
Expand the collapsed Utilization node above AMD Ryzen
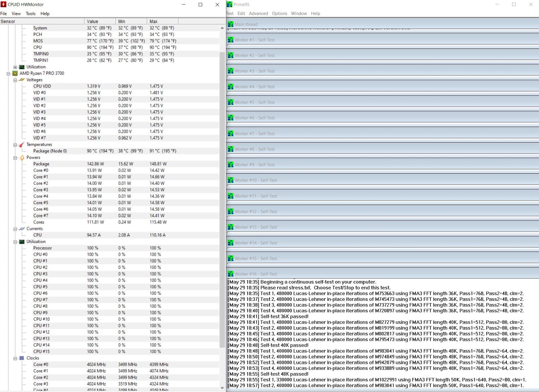(x=15, y=67)
